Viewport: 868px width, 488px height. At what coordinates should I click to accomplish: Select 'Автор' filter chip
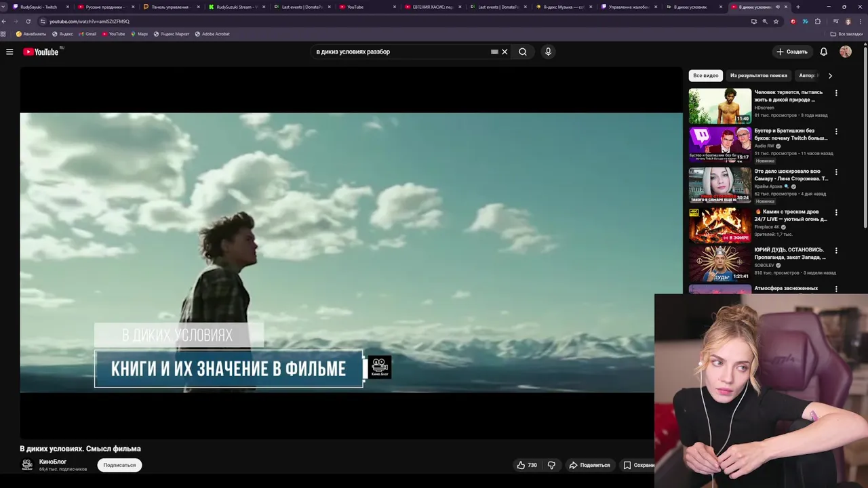tap(807, 75)
